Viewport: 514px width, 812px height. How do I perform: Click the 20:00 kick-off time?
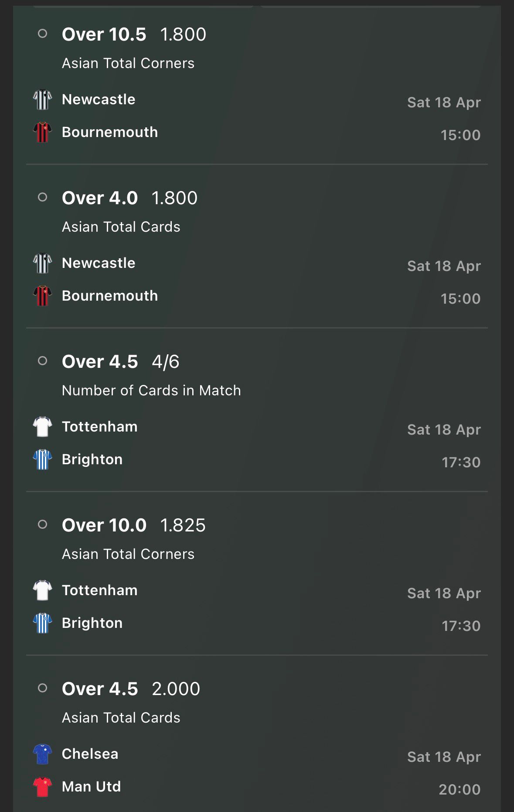(460, 789)
